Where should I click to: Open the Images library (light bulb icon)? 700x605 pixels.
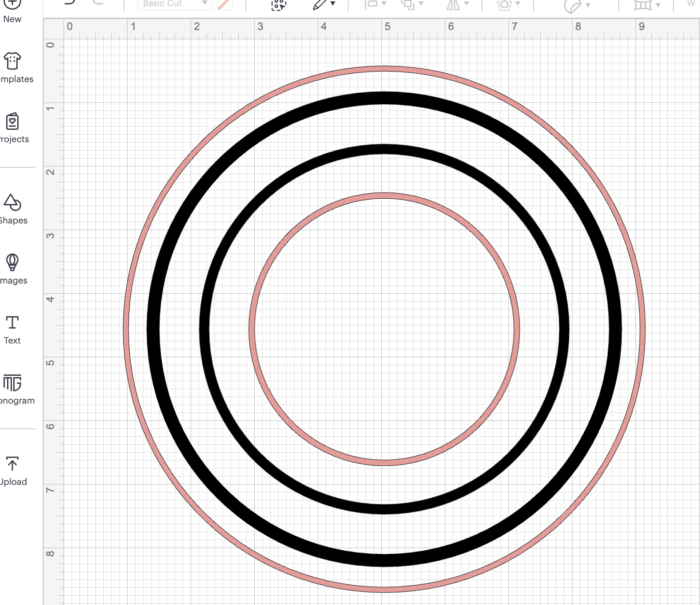coord(12,269)
